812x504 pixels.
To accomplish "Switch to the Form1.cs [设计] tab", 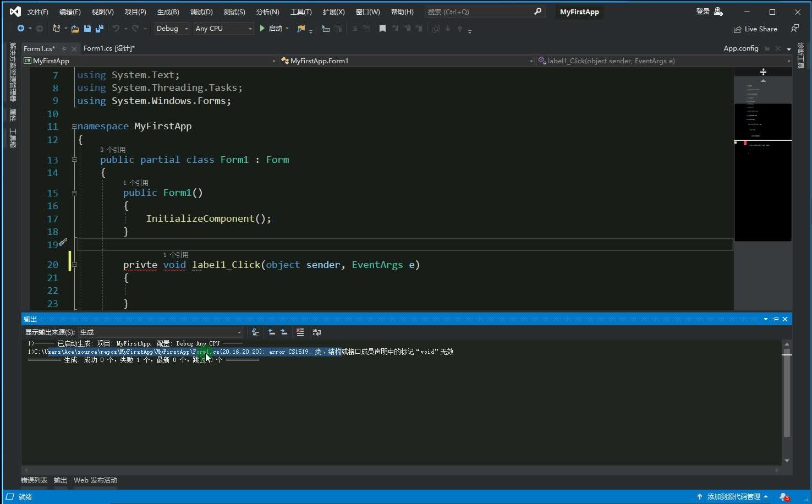I will [109, 48].
